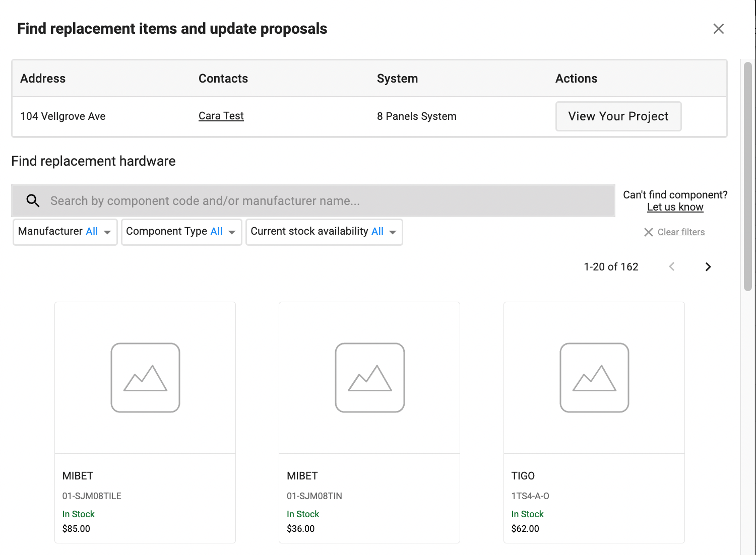Click the 1-20 of 162 counter
Image resolution: width=756 pixels, height=555 pixels.
tap(611, 267)
